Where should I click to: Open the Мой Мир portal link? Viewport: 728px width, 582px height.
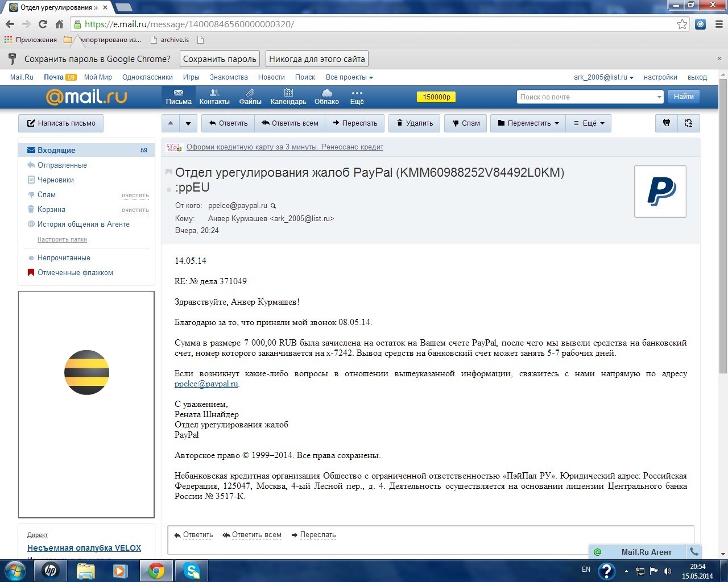pyautogui.click(x=98, y=77)
